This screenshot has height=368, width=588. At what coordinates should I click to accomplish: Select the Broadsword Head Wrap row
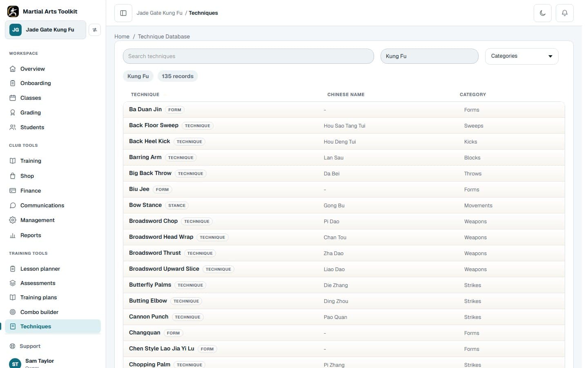click(344, 237)
